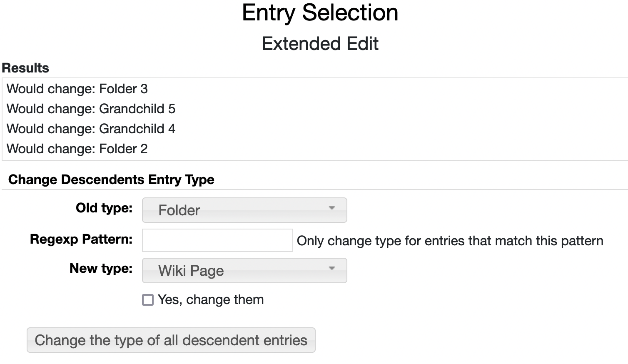Click the 'New type:' field label
628x364 pixels.
pos(101,268)
